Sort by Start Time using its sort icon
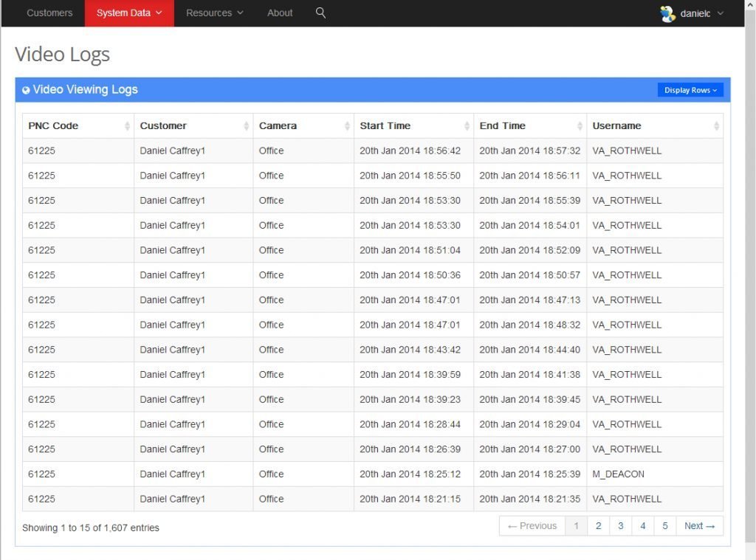The image size is (756, 560). click(467, 125)
